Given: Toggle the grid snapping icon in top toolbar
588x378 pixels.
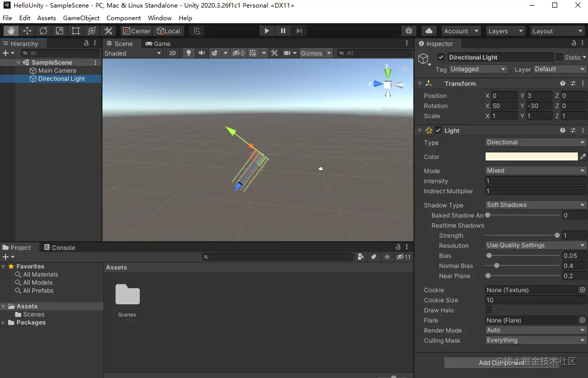Looking at the screenshot, I should point(196,31).
